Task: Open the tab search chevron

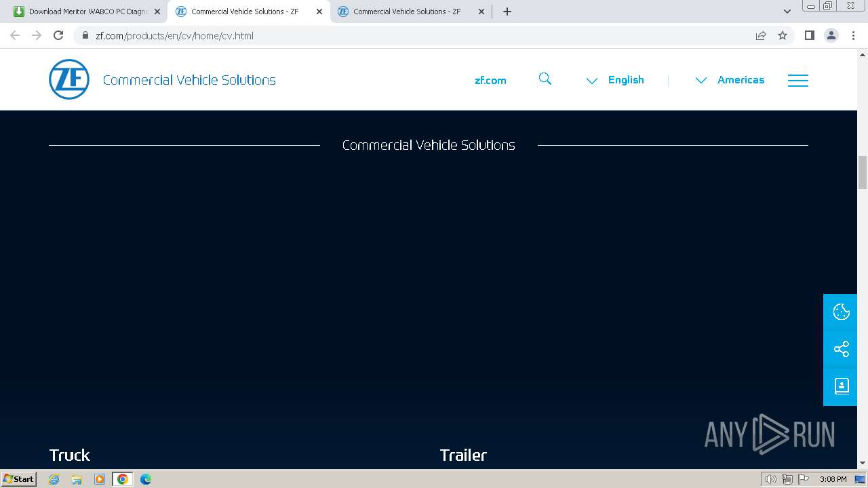Action: (787, 12)
